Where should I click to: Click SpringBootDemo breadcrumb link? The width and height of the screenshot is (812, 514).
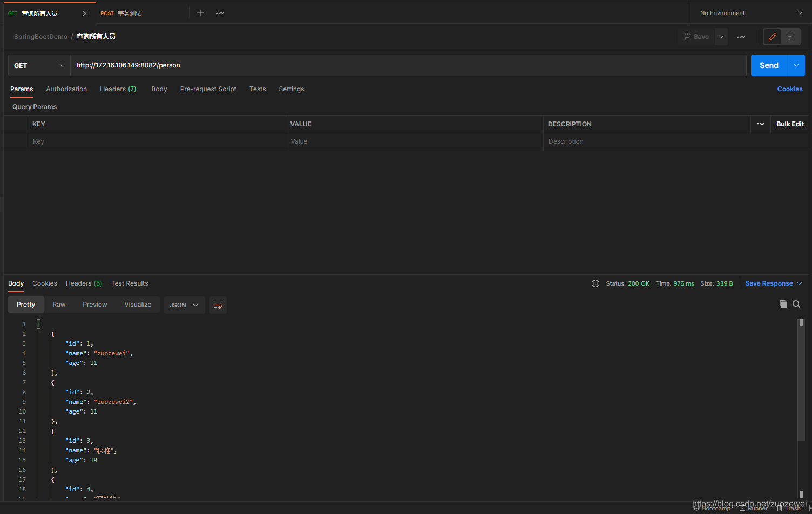coord(40,37)
